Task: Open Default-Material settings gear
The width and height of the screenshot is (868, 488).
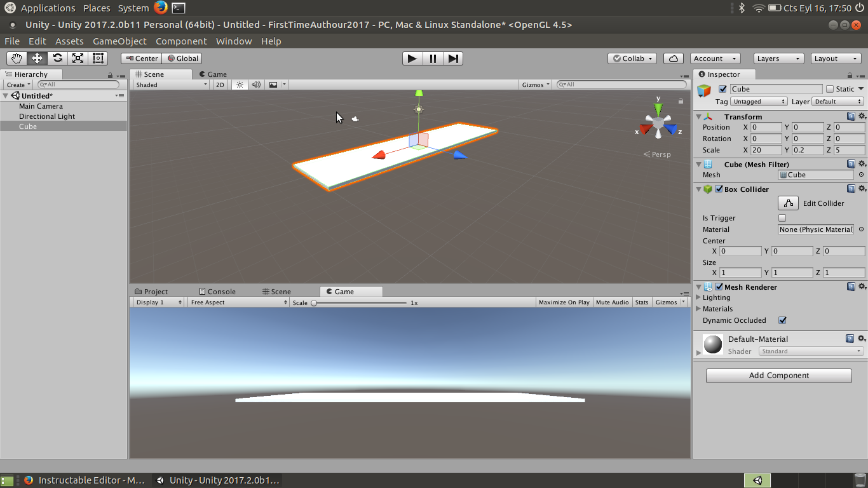Action: pyautogui.click(x=862, y=339)
